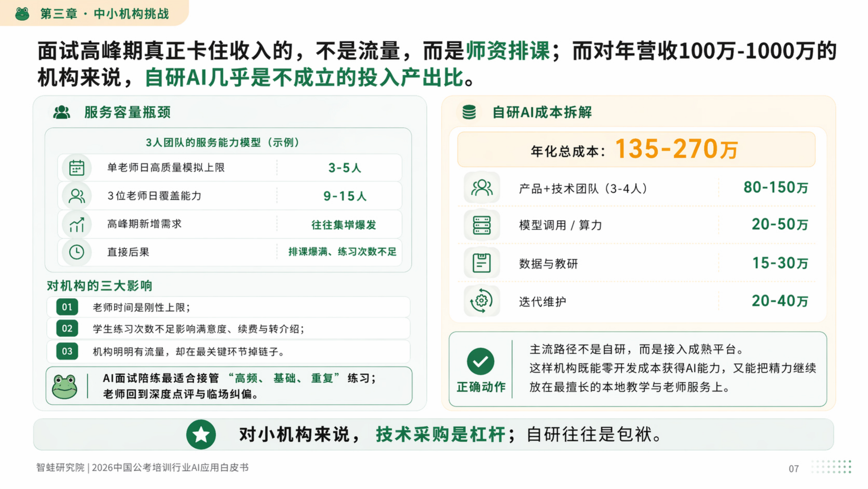Select the calendar icon for 单老师日高质量模拟上限

click(78, 168)
